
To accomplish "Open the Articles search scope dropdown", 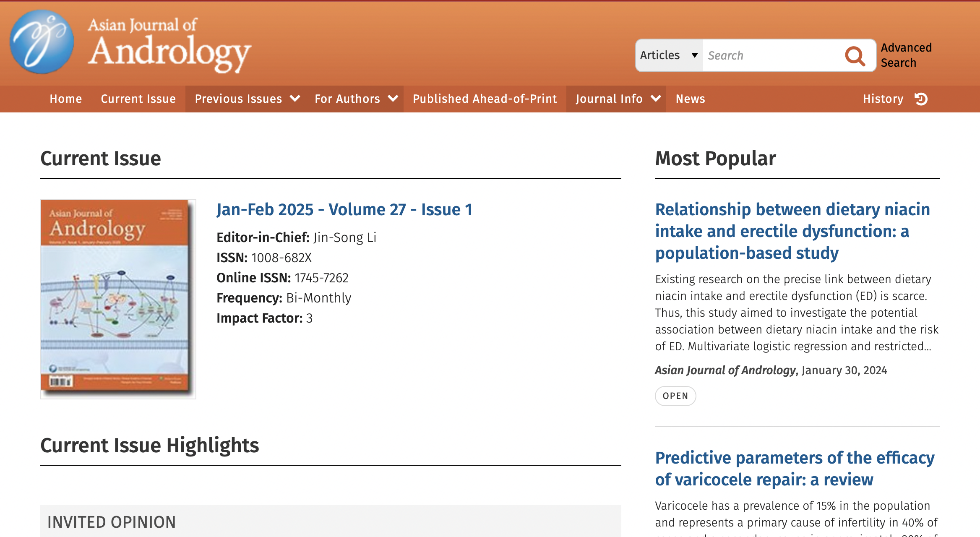I will point(669,55).
